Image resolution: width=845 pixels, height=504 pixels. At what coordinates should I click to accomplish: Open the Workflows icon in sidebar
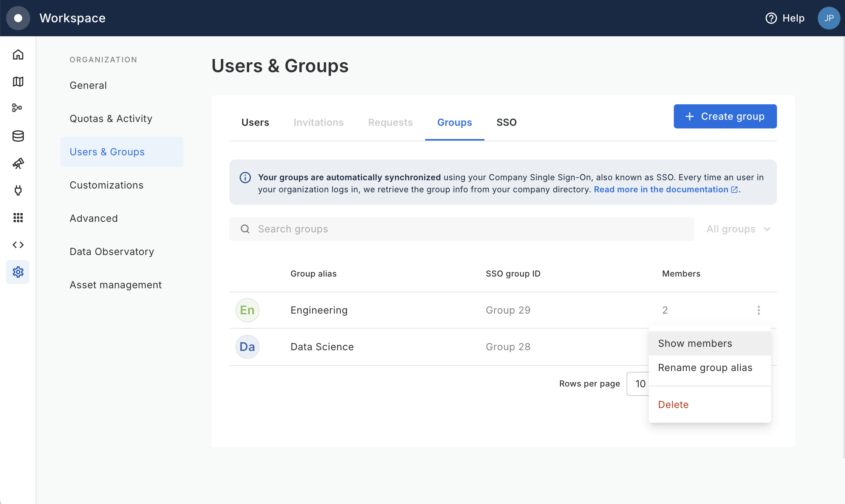(18, 108)
